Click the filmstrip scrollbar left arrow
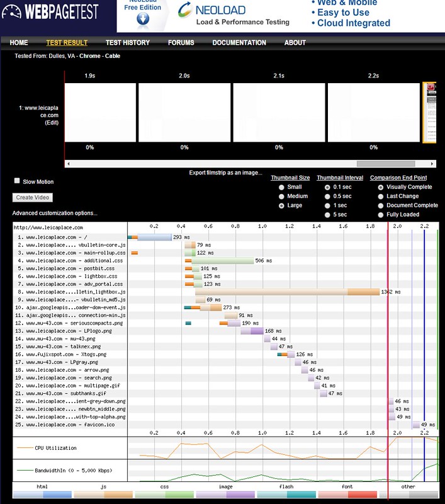This screenshot has height=504, width=445. point(68,164)
